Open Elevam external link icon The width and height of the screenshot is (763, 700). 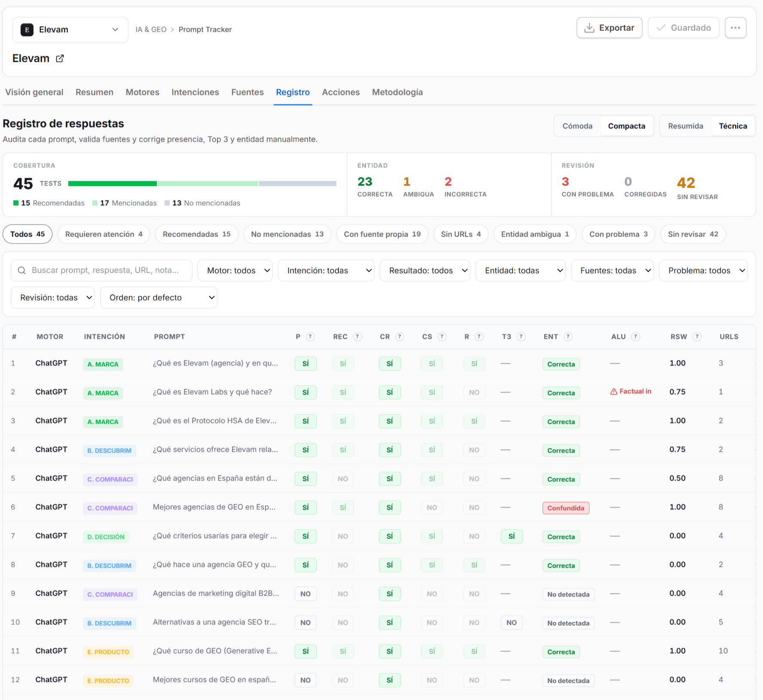[60, 58]
